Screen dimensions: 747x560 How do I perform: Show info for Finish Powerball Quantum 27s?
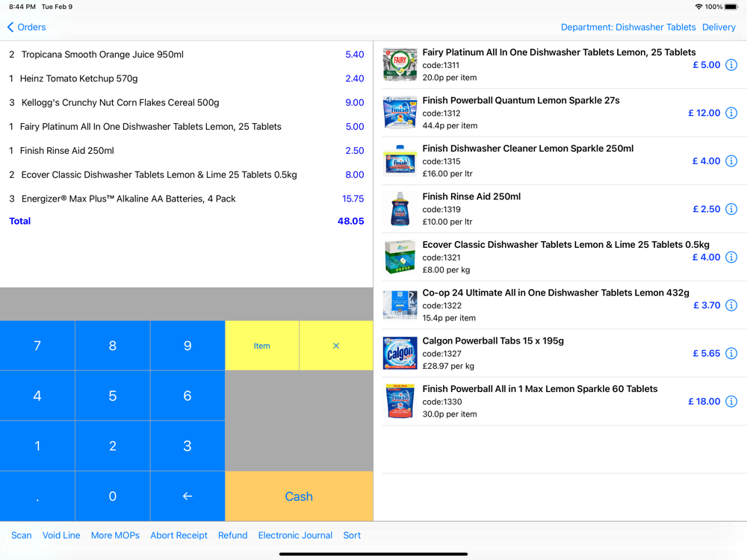point(731,113)
